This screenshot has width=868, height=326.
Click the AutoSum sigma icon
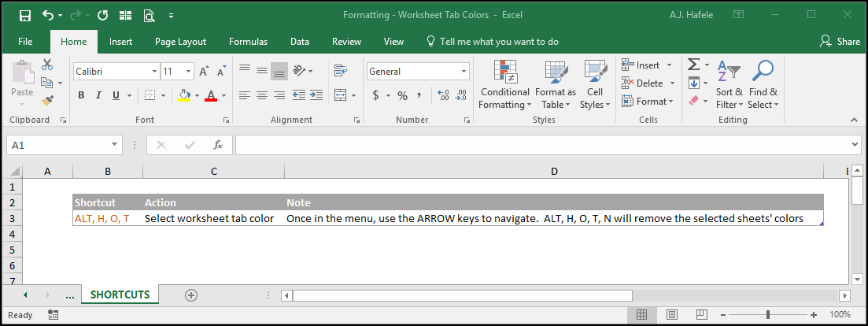coord(693,65)
